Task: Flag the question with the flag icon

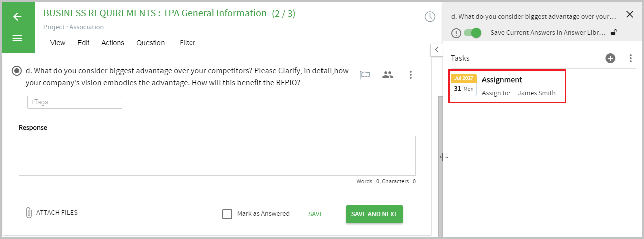Action: pyautogui.click(x=365, y=75)
